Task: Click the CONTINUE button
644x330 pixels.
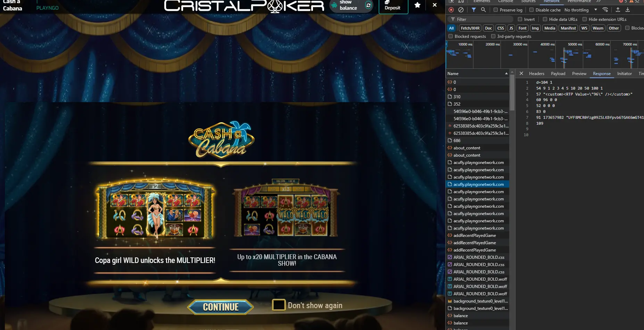Action: pyautogui.click(x=221, y=307)
